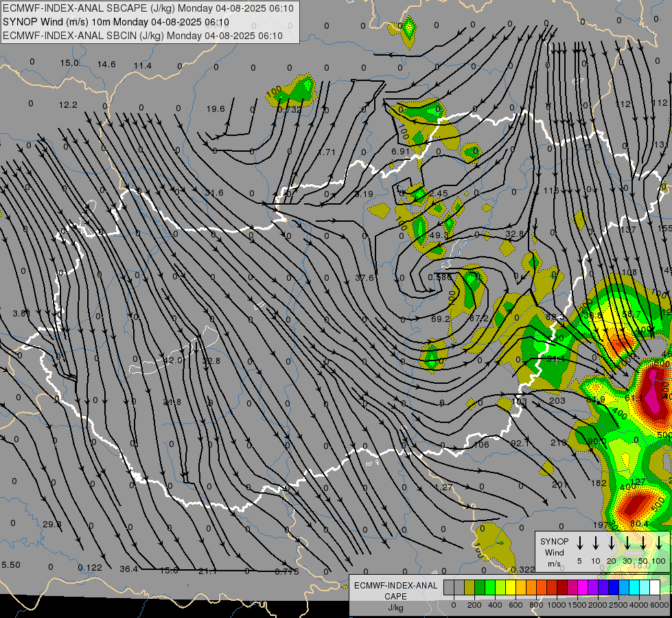
Task: Click the map value 0.586 at vortex center
Action: pyautogui.click(x=440, y=277)
